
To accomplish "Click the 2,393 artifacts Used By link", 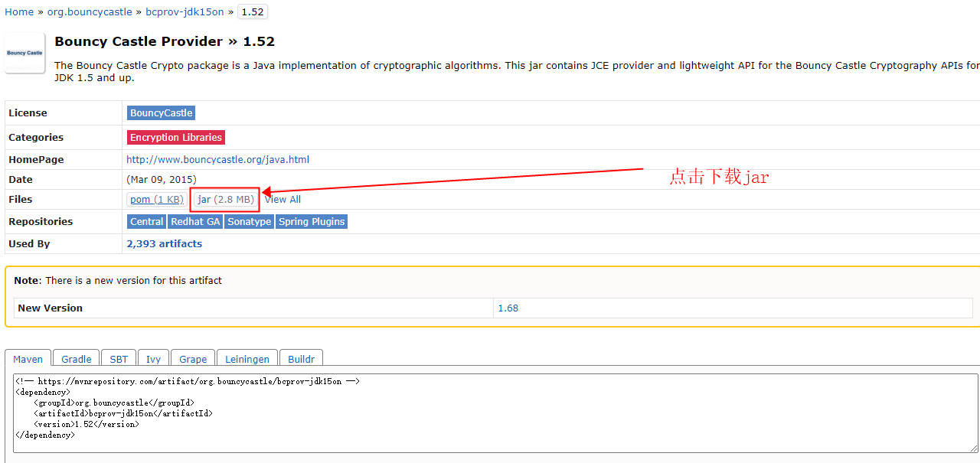I will pyautogui.click(x=164, y=243).
